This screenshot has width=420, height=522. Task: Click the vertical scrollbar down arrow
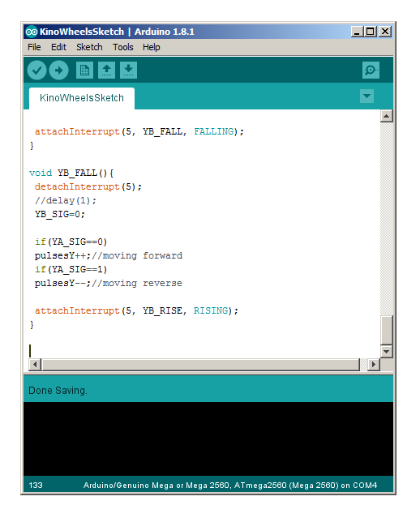(387, 351)
